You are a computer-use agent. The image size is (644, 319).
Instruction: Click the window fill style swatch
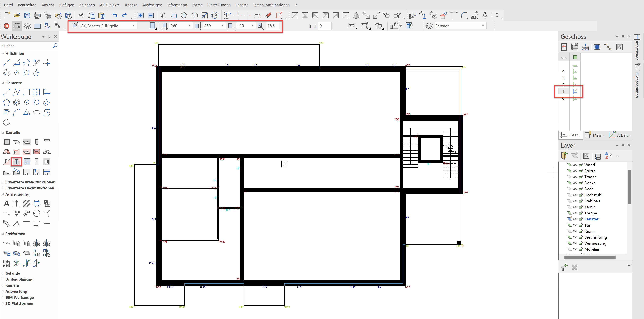(153, 26)
